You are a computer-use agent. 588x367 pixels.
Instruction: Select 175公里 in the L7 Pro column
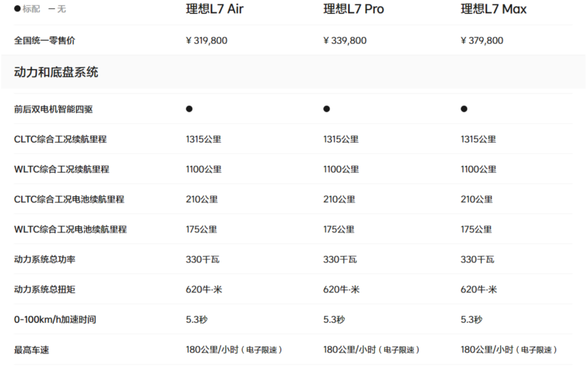pos(339,229)
